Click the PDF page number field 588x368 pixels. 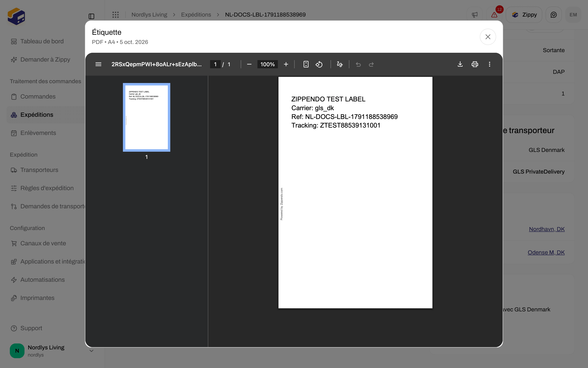(215, 64)
